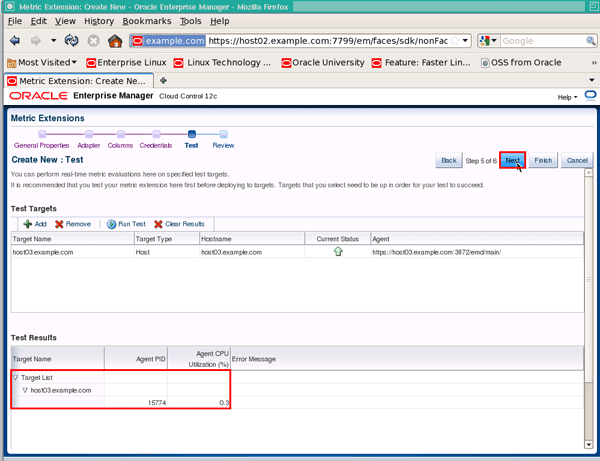The image size is (600, 461).
Task: Select the Metric Extension: Create New tab
Action: tap(78, 81)
